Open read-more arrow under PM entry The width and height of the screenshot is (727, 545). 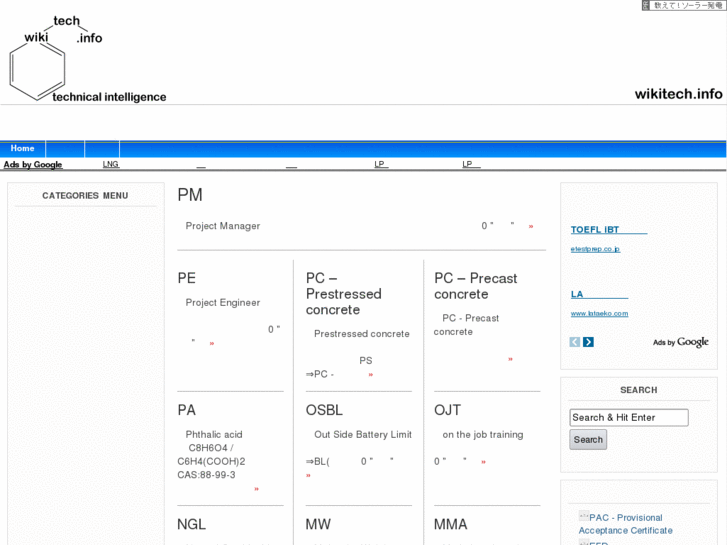point(531,226)
